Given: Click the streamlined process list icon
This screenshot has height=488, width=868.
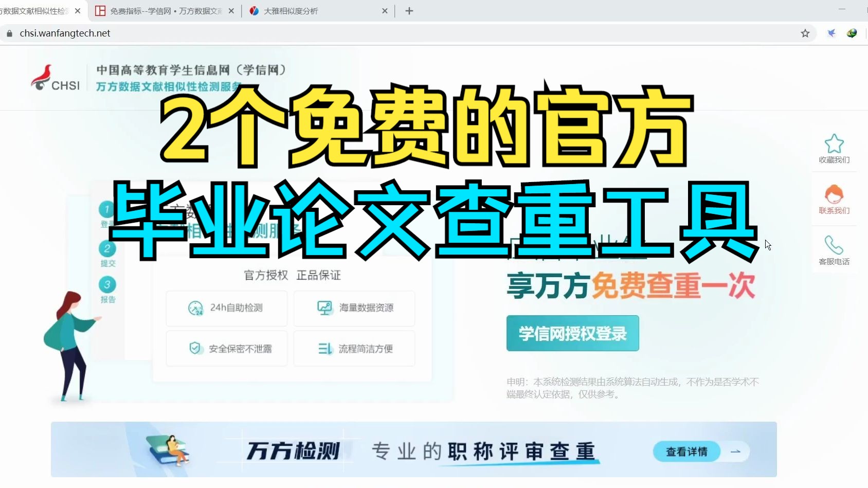Looking at the screenshot, I should [325, 349].
